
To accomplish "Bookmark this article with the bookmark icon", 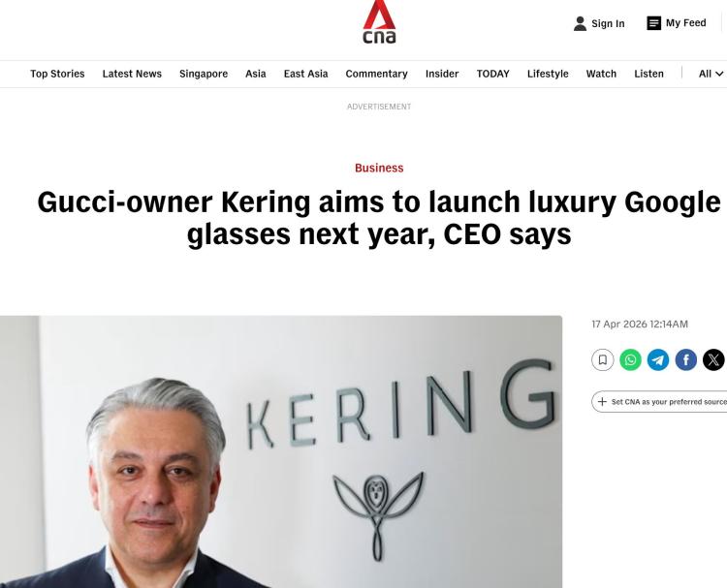I will (x=603, y=360).
